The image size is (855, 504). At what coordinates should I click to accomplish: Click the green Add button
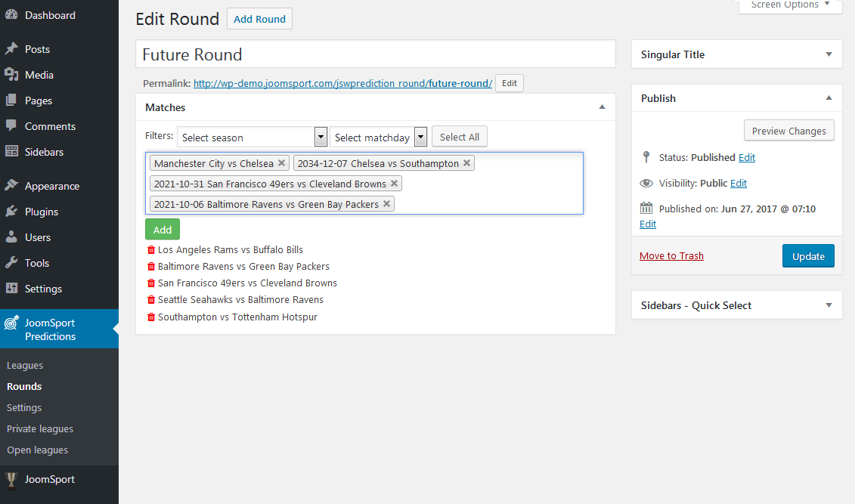[163, 230]
